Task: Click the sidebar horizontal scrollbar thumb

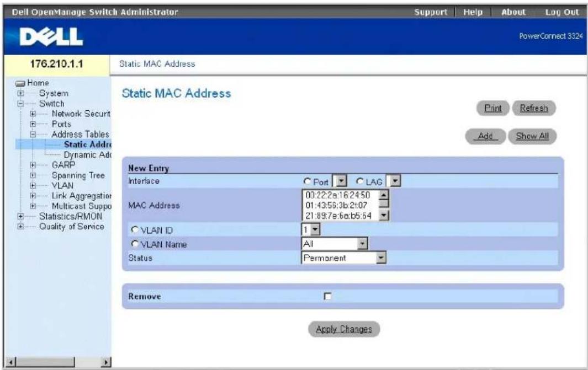Action: pyautogui.click(x=45, y=362)
